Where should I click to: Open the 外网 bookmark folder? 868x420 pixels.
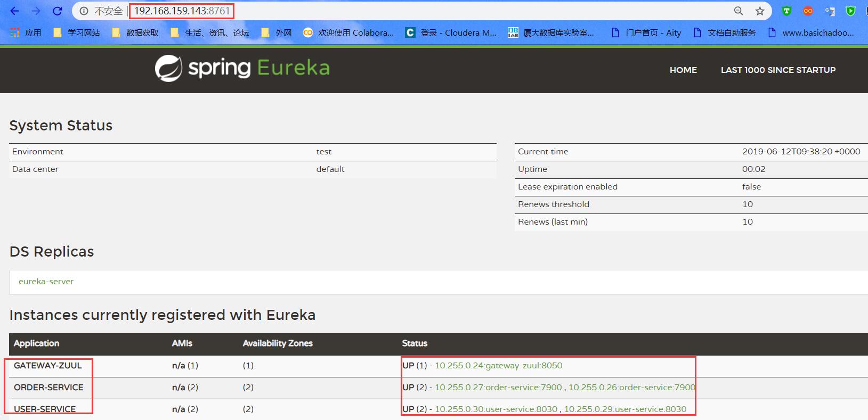click(276, 32)
